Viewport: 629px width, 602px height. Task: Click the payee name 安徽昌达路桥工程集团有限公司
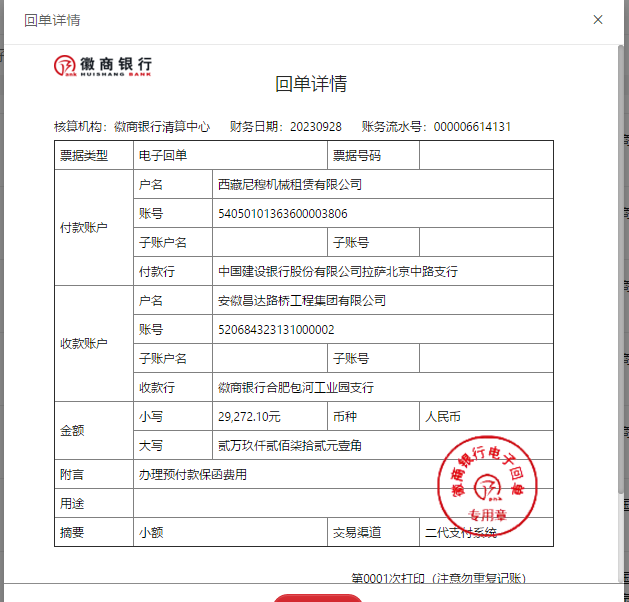coord(301,301)
